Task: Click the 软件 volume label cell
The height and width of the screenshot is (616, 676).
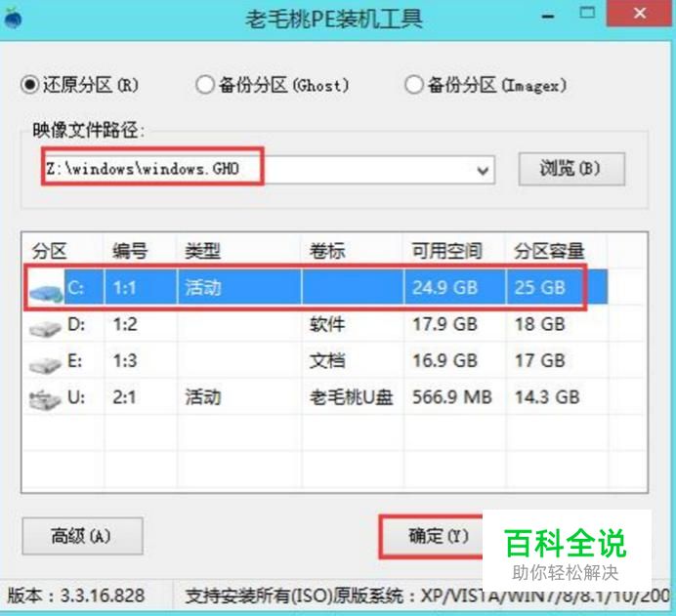Action: coord(327,324)
